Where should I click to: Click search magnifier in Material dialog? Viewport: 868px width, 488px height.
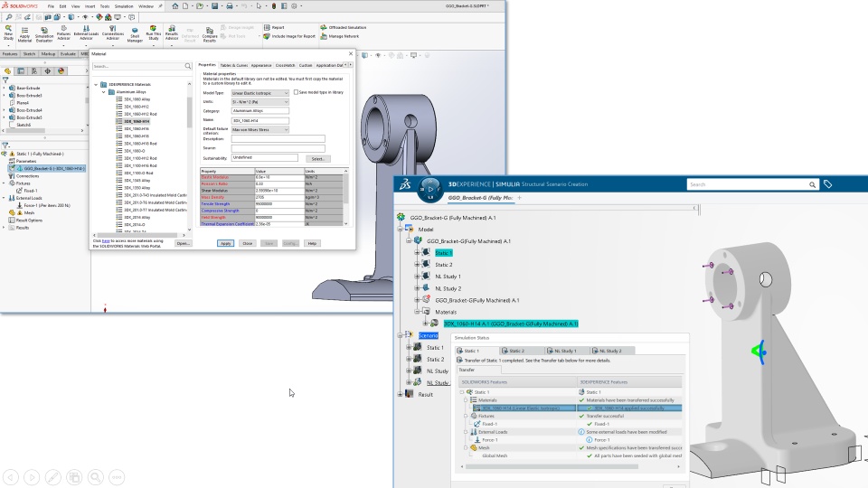pos(188,66)
